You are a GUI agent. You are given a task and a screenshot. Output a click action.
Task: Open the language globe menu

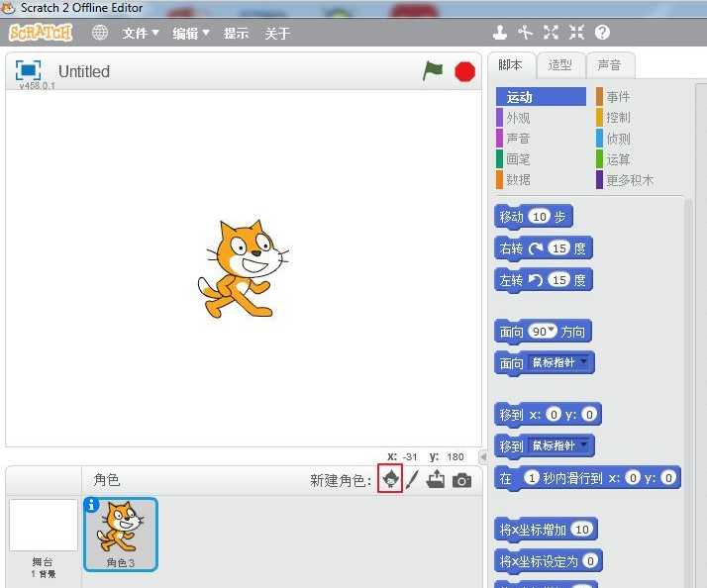point(100,33)
